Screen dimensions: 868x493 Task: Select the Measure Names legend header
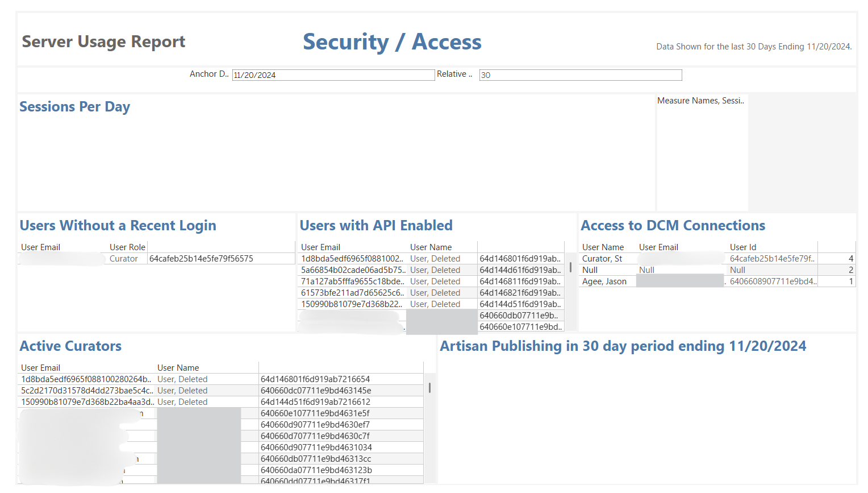(x=702, y=101)
